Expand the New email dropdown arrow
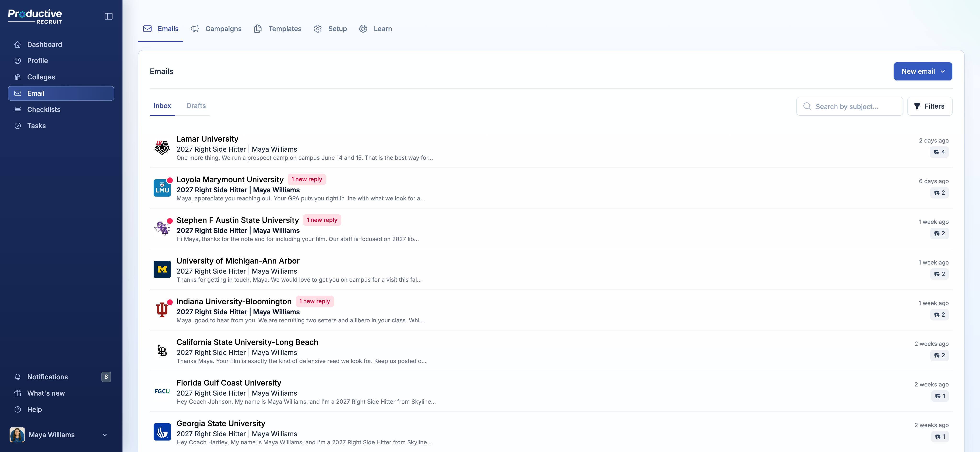 (x=943, y=72)
